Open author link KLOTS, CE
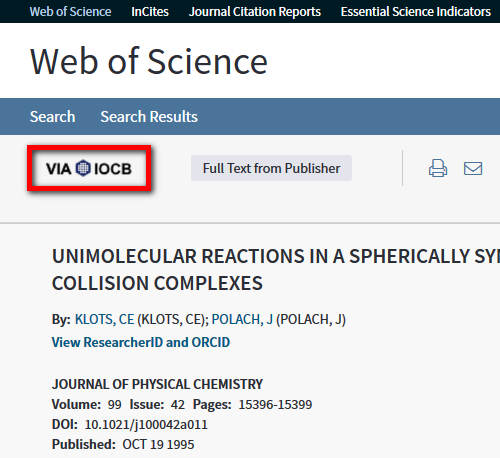The height and width of the screenshot is (458, 500). [x=105, y=319]
